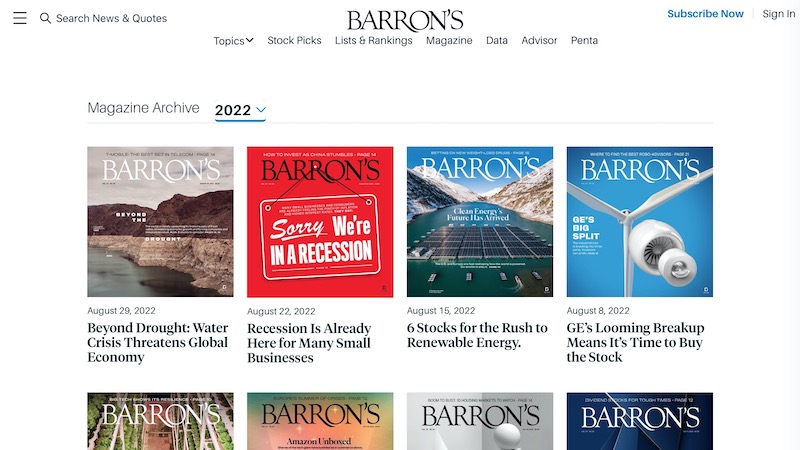Visit the Advisor section
This screenshot has height=450, width=800.
539,40
